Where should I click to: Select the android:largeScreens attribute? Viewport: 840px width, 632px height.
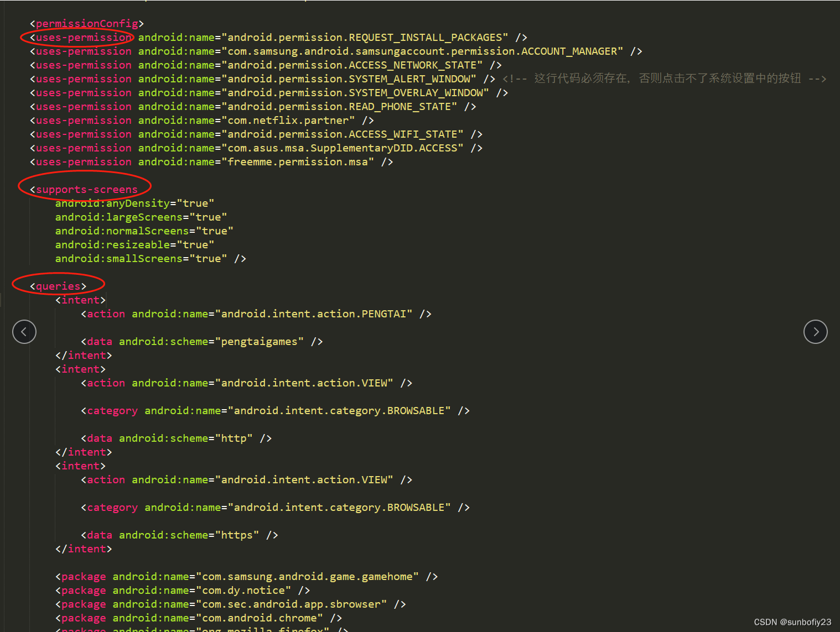click(x=141, y=217)
